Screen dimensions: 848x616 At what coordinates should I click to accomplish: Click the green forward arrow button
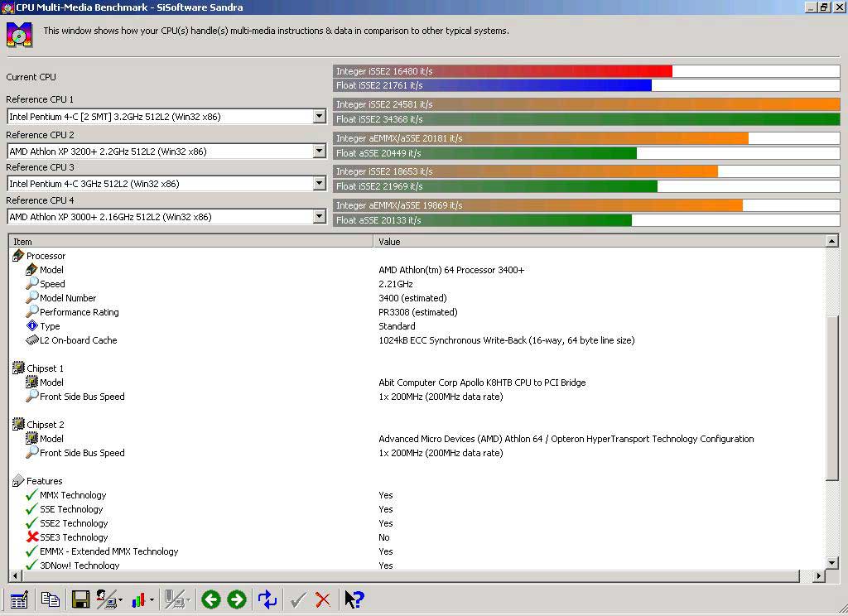tap(236, 599)
